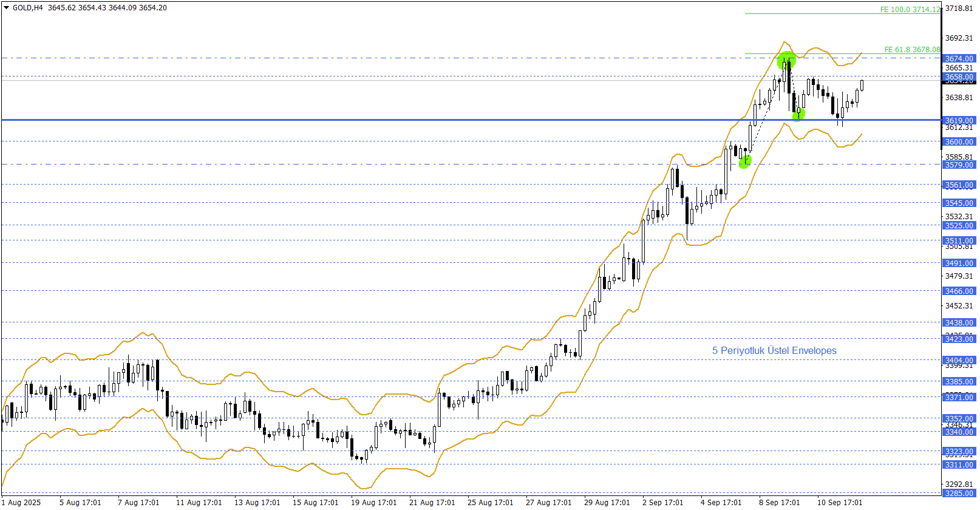Screen dimensions: 980x510
Task: Click the 3674.00 price level tag
Action: (x=959, y=59)
